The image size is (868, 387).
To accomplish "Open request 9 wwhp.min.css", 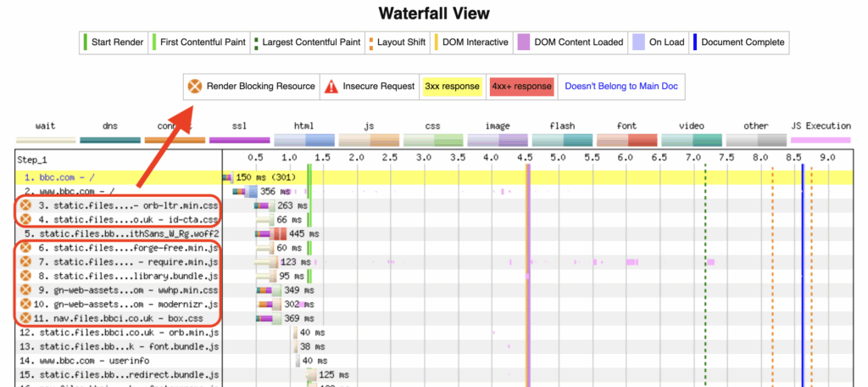I will tap(128, 290).
